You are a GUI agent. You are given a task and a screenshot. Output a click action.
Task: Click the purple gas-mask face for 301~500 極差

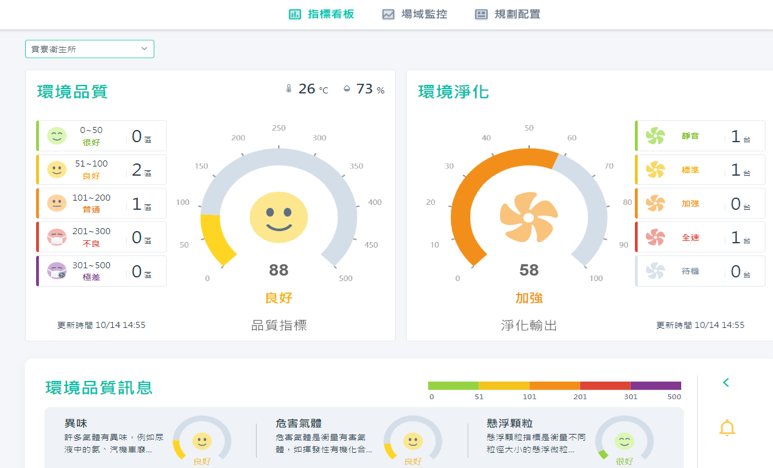57,271
